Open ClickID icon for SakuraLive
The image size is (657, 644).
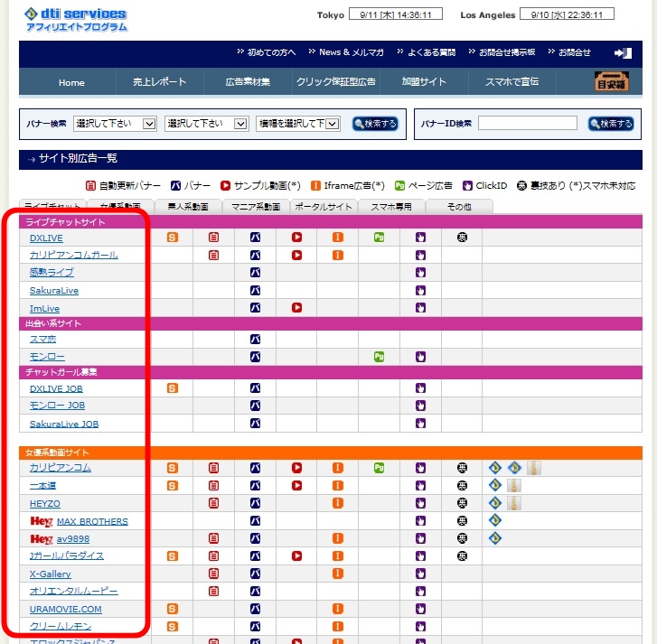pos(420,290)
